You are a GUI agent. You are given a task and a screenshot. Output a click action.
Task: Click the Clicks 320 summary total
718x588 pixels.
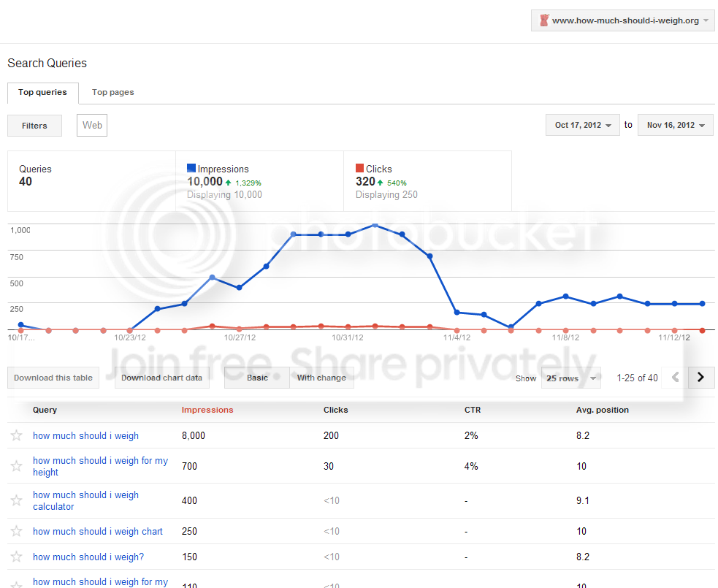[x=365, y=181]
